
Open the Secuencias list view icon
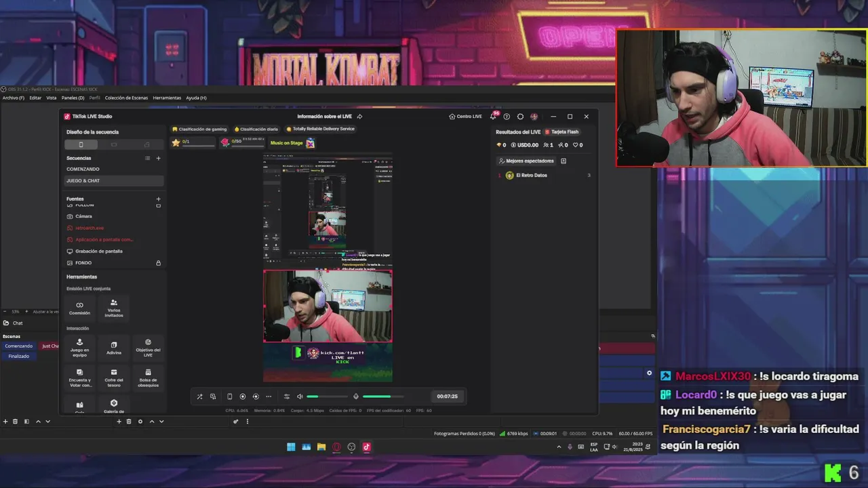click(147, 159)
